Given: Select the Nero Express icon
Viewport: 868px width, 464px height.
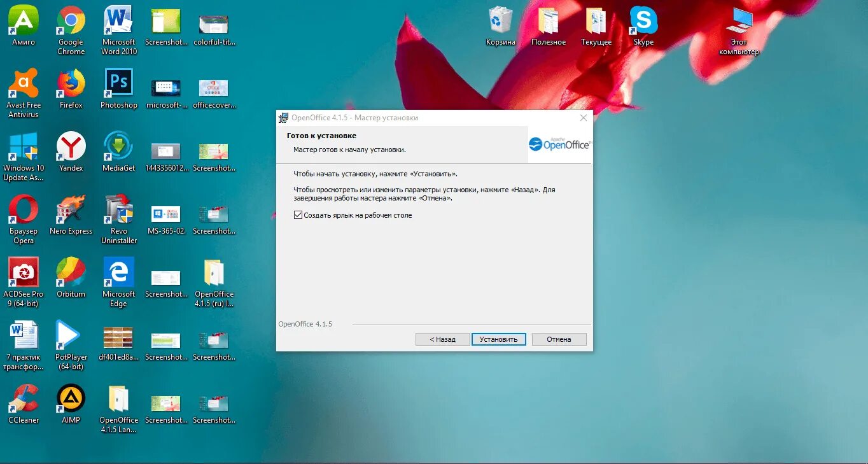Looking at the screenshot, I should pyautogui.click(x=71, y=215).
